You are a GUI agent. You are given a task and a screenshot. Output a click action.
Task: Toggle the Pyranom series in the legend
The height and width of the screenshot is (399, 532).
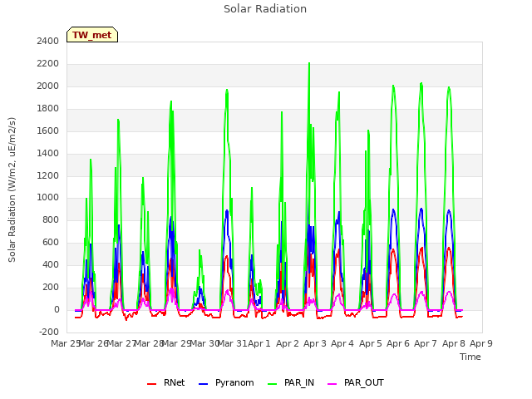226,382
